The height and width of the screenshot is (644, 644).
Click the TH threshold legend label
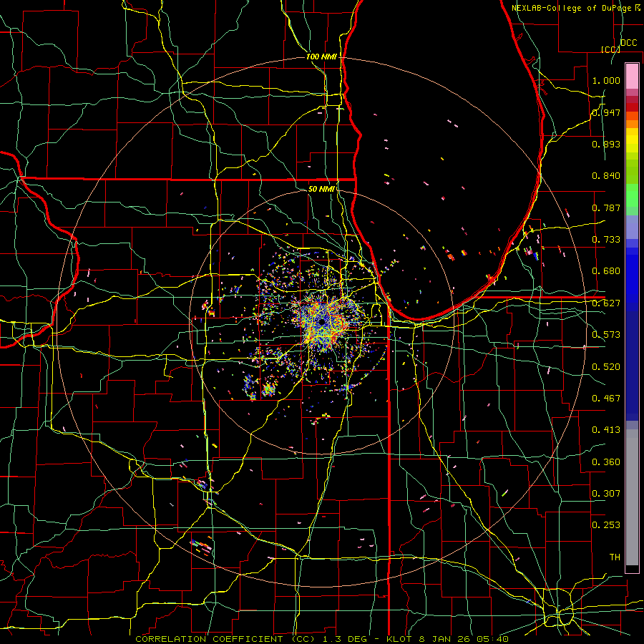point(615,557)
